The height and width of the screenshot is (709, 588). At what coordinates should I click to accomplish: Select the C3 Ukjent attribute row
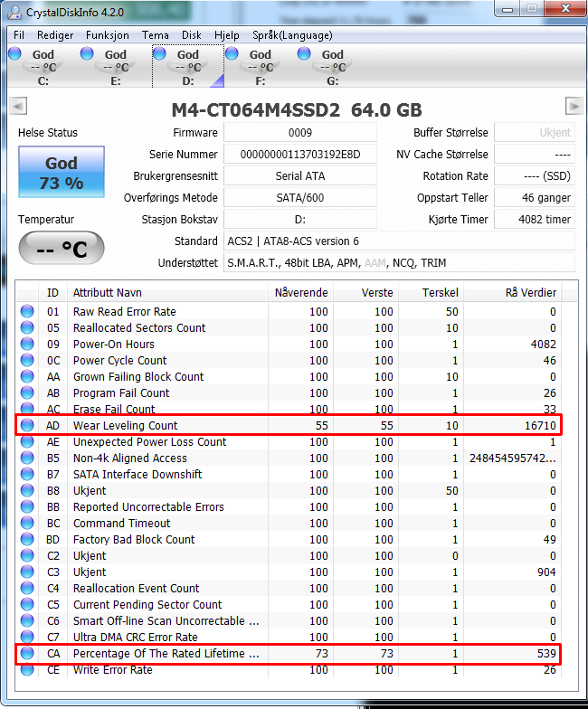289,572
